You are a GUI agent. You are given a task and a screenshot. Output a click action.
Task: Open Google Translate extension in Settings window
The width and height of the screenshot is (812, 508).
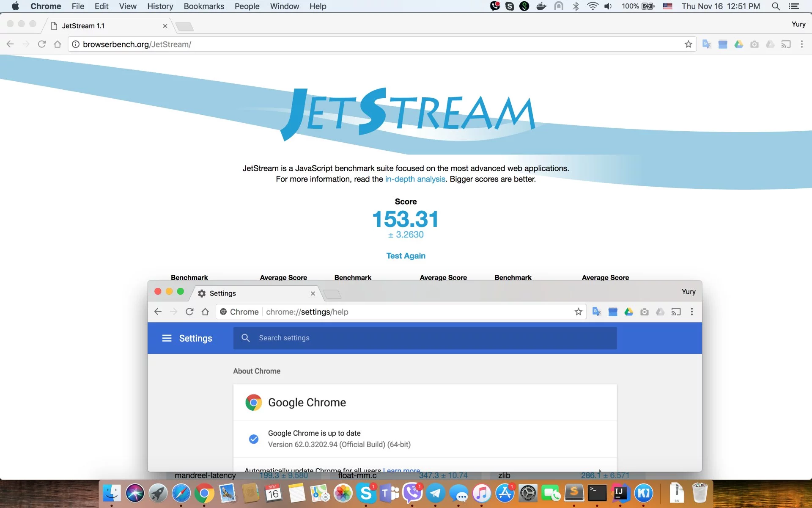(597, 312)
